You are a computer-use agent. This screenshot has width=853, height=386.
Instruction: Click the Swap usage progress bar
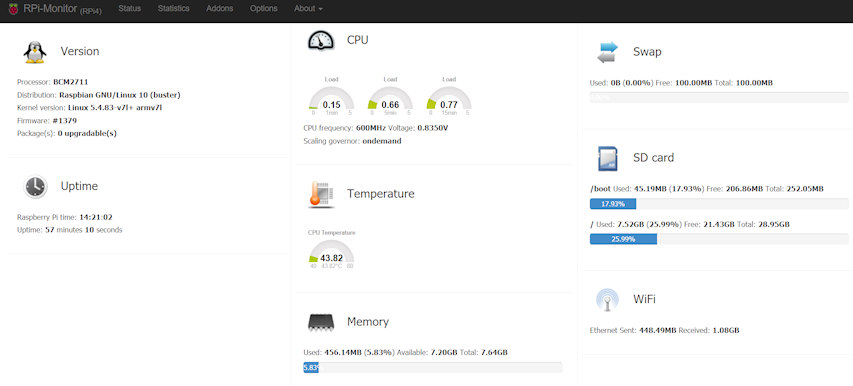(x=719, y=98)
